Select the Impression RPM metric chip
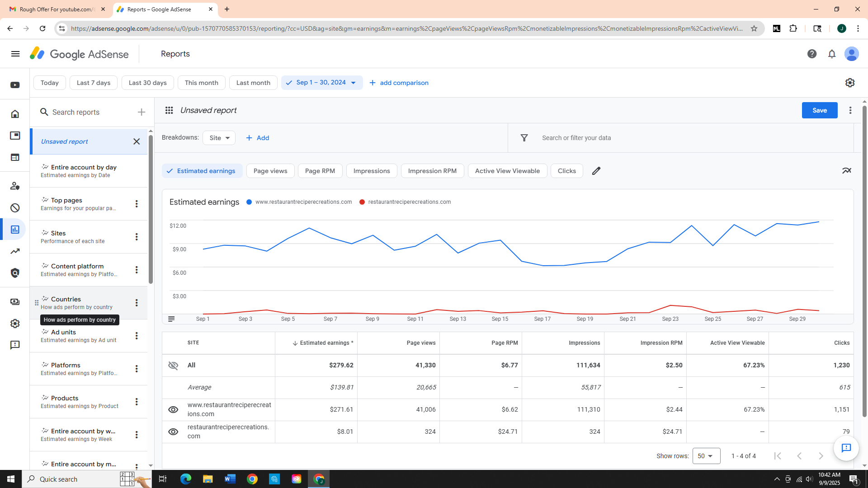Viewport: 868px width, 488px height. (432, 171)
